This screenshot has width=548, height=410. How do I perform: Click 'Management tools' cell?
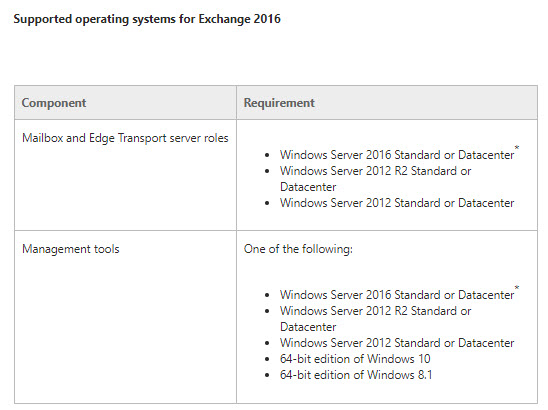(125, 317)
